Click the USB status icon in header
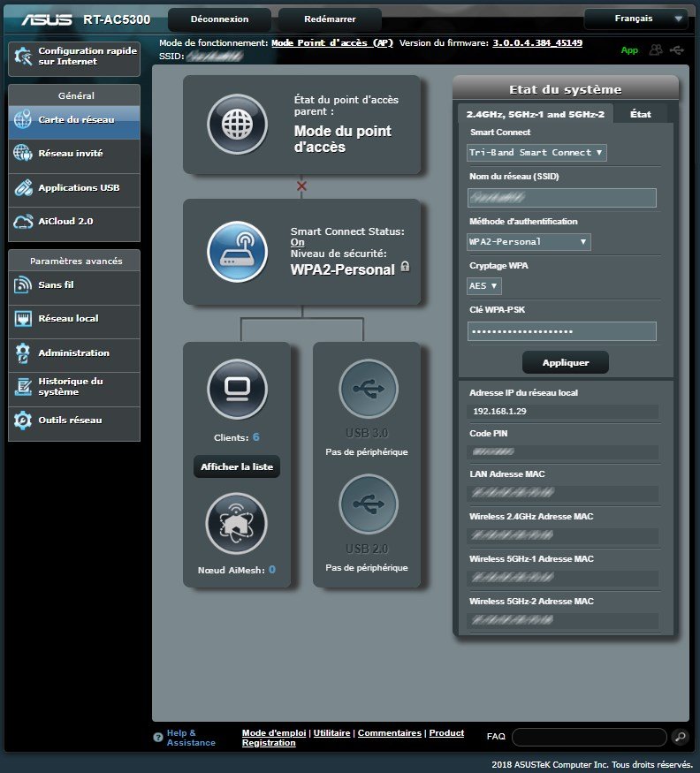 tap(677, 49)
